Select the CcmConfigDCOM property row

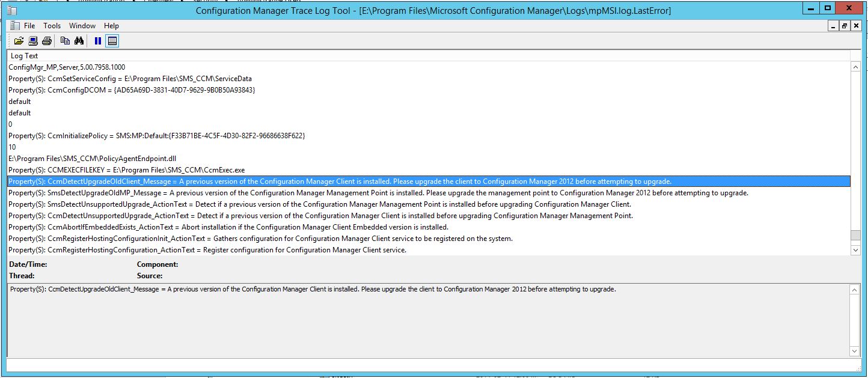pyautogui.click(x=429, y=90)
